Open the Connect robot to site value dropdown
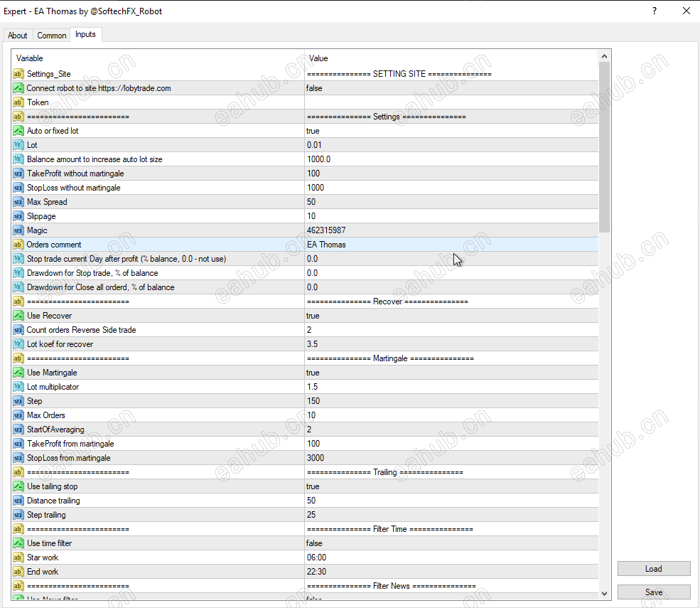This screenshot has height=608, width=700. click(x=451, y=88)
